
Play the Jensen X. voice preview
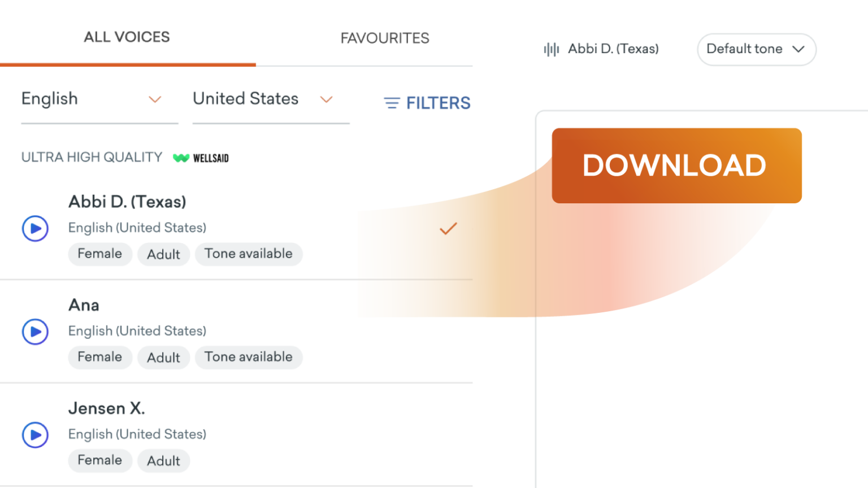tap(35, 435)
